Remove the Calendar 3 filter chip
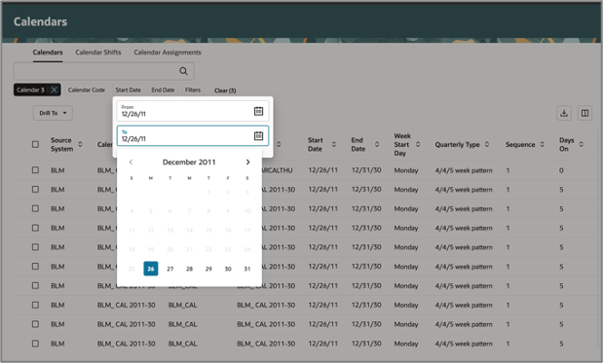The height and width of the screenshot is (364, 604). point(55,91)
